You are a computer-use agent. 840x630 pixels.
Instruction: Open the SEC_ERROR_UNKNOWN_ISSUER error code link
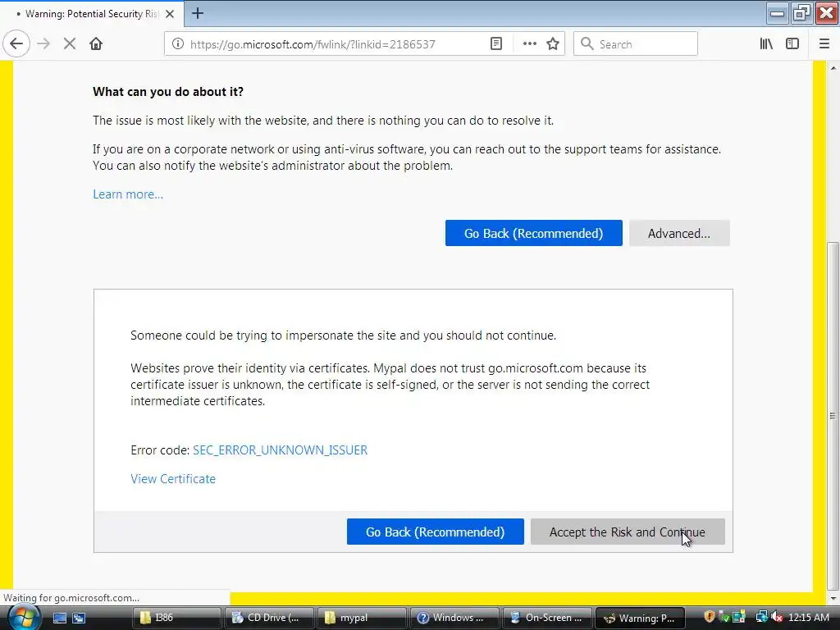(x=281, y=450)
